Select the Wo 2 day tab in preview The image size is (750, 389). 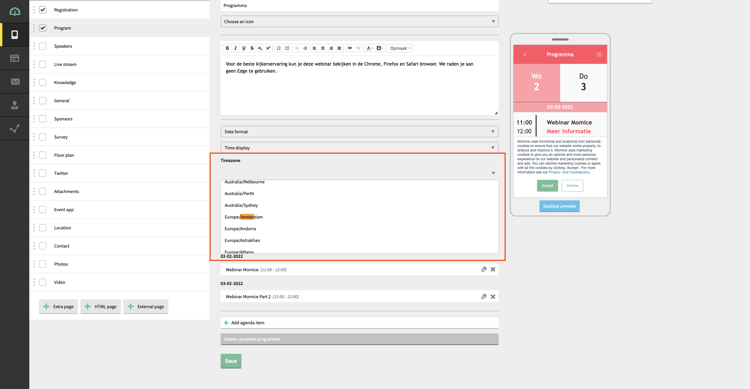tap(536, 82)
